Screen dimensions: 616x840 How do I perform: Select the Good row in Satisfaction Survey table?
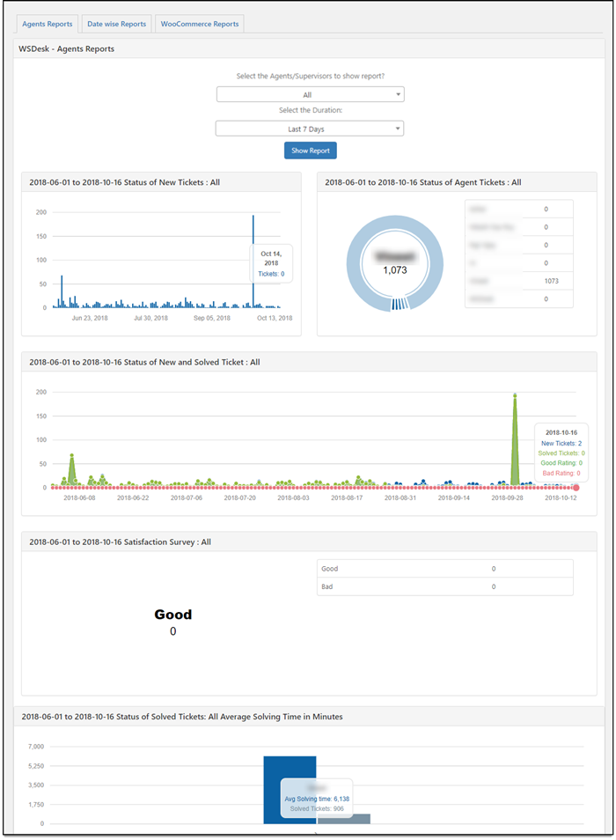coord(444,569)
